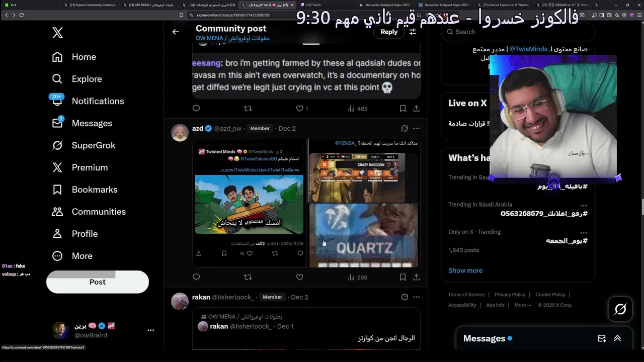Open Messages in the left sidebar
This screenshot has width=644, height=362.
point(82,123)
